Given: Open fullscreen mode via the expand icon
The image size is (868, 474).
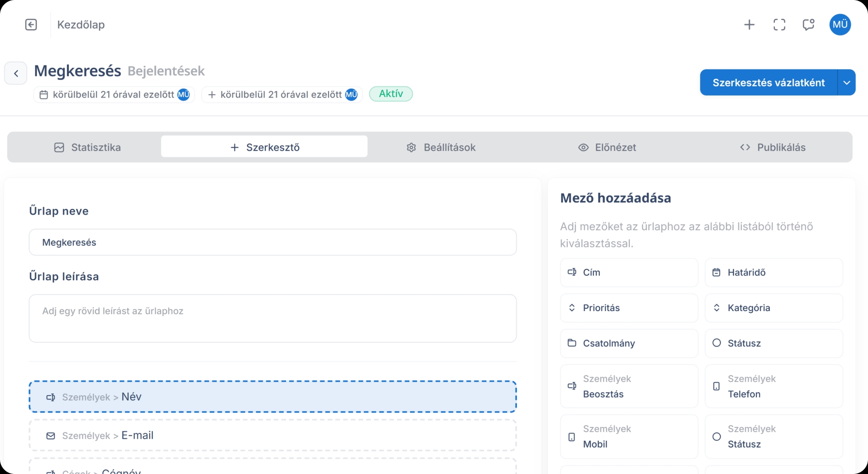Looking at the screenshot, I should click(779, 24).
